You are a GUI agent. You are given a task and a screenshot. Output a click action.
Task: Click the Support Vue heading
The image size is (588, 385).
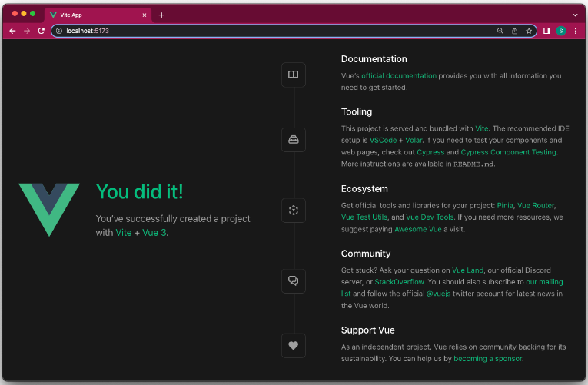[367, 330]
